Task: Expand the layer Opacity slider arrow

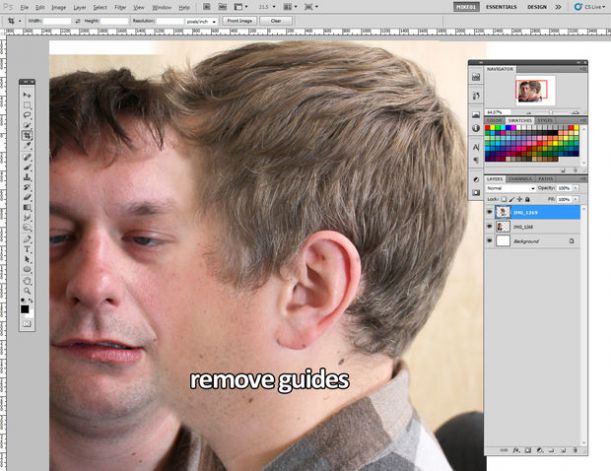Action: point(576,188)
